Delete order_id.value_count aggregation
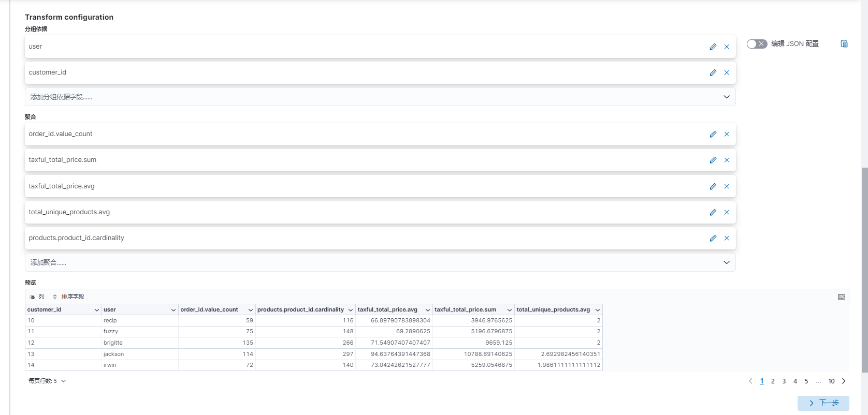Image resolution: width=868 pixels, height=415 pixels. click(x=727, y=134)
